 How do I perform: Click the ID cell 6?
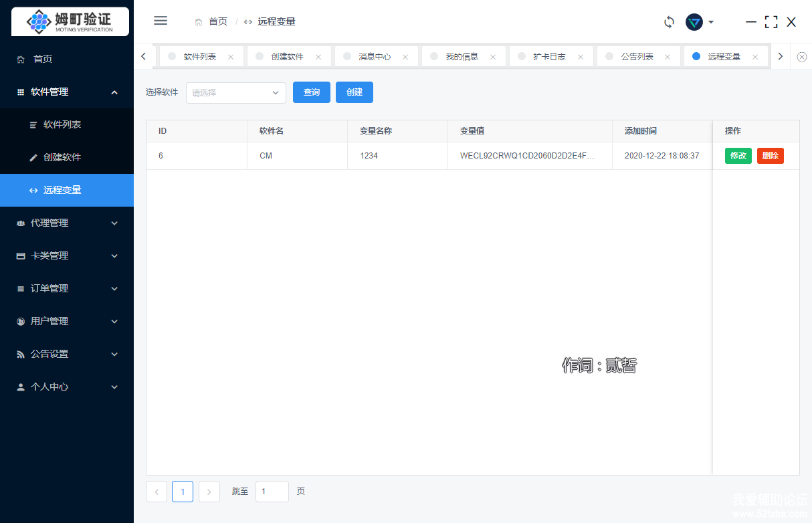(x=197, y=156)
